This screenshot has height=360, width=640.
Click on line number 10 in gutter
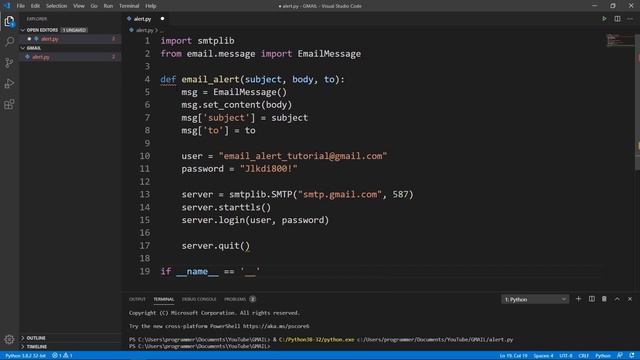tap(144, 156)
